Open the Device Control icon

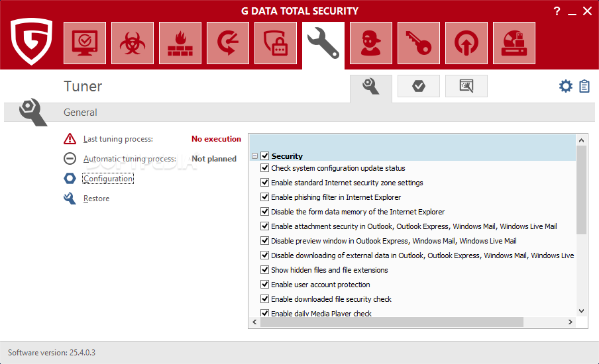click(x=514, y=43)
